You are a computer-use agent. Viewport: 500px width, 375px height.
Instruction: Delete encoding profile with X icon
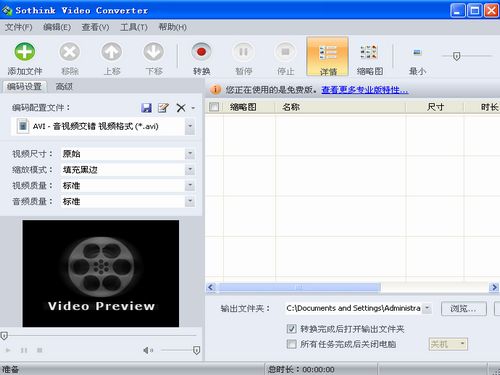(181, 108)
